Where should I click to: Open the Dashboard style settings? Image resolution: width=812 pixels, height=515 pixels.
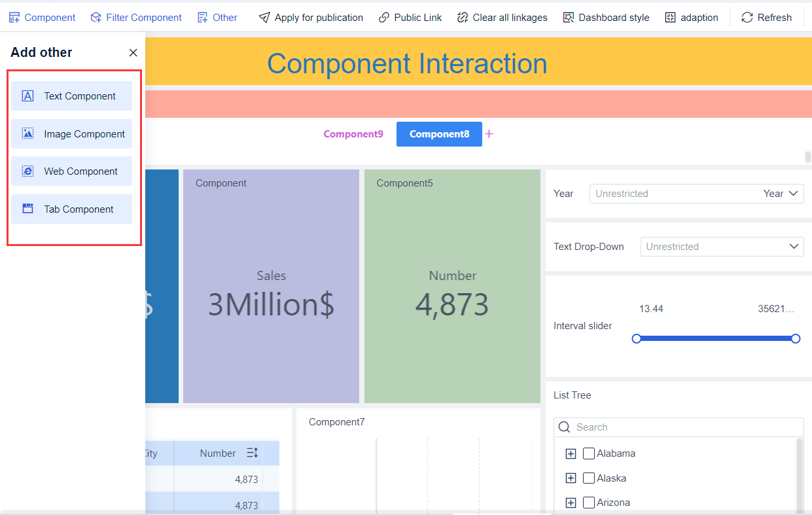coord(568,17)
